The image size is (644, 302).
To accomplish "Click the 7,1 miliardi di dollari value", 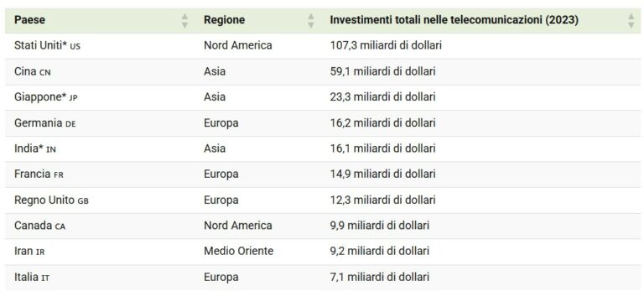I will coord(380,278).
